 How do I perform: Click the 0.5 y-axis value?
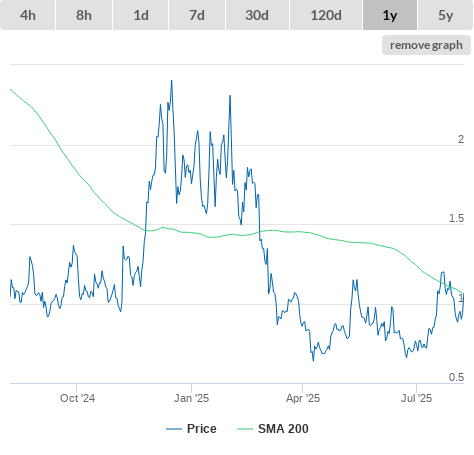point(456,377)
